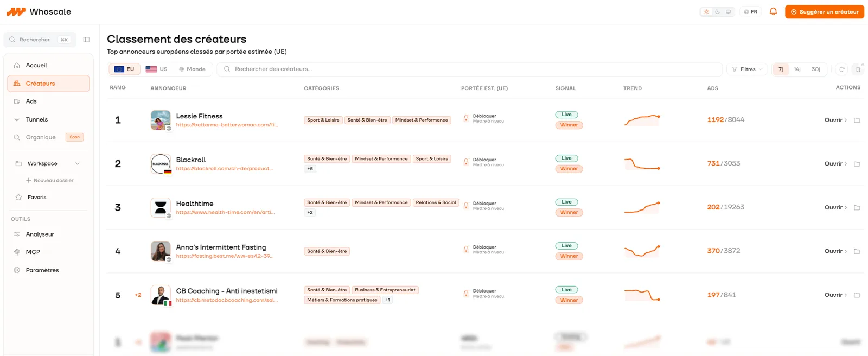868x356 pixels.
Task: Select the Monde region tab
Action: pyautogui.click(x=193, y=69)
